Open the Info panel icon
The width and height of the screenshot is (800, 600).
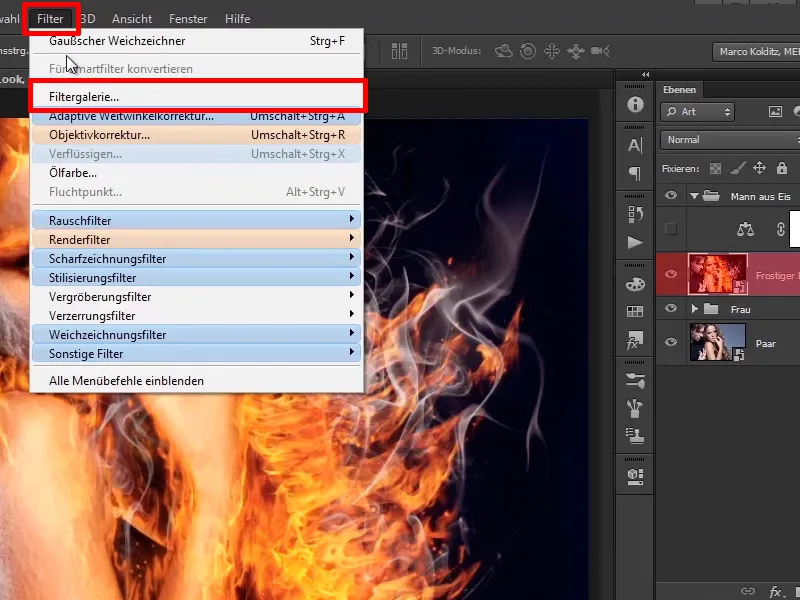pyautogui.click(x=635, y=105)
